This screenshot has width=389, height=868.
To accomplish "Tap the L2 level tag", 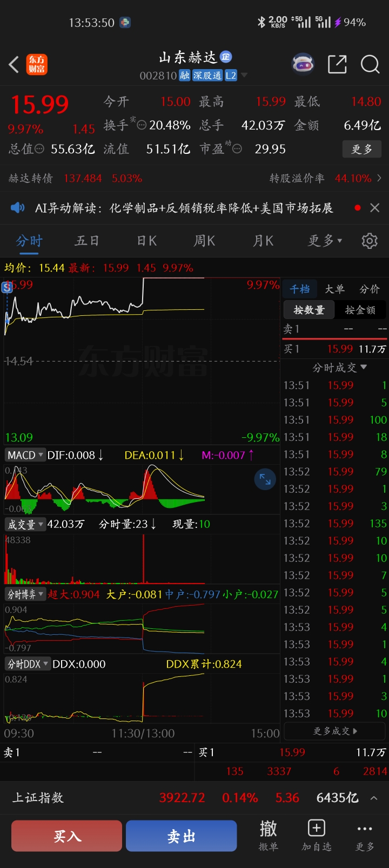I will pos(231,76).
